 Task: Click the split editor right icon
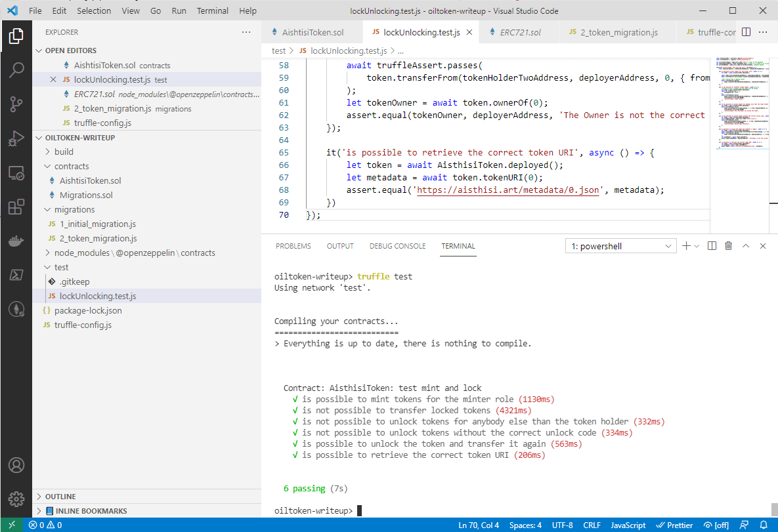pos(746,32)
